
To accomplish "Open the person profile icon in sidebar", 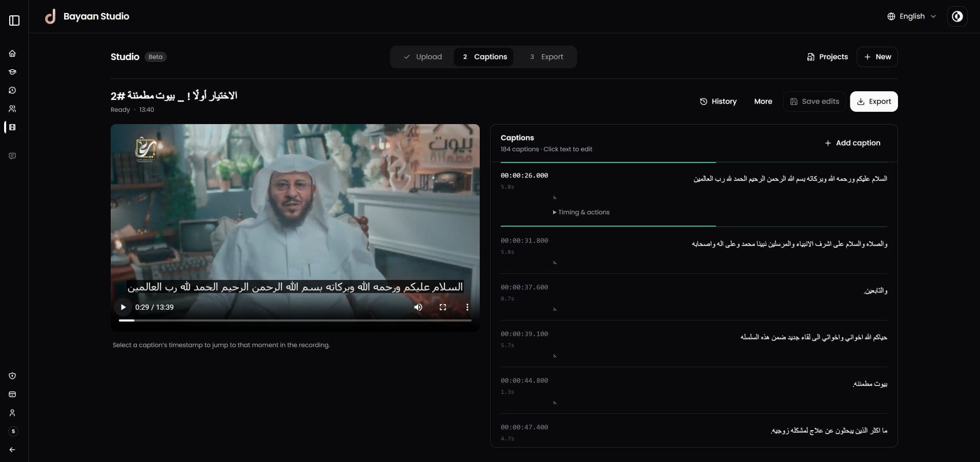I will click(x=12, y=413).
